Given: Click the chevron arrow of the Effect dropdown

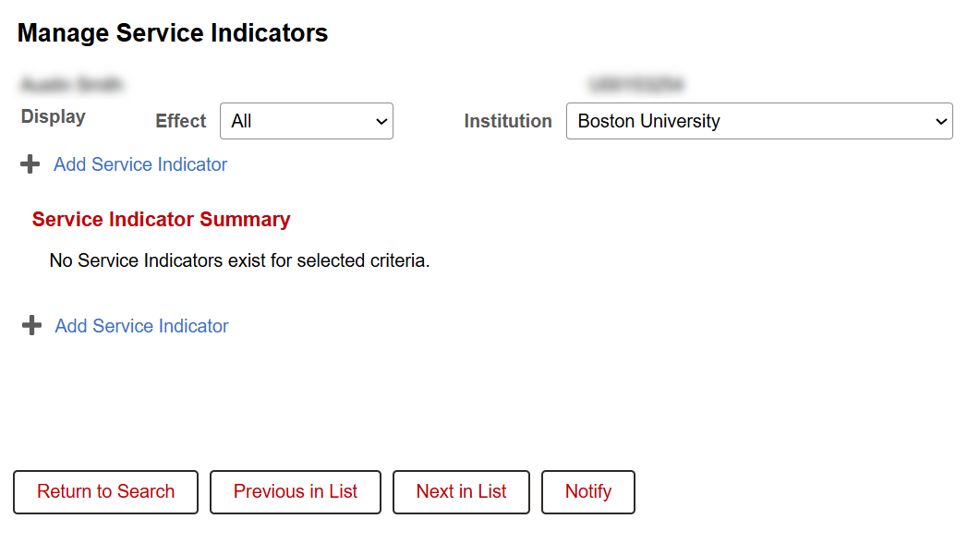Looking at the screenshot, I should pos(381,121).
